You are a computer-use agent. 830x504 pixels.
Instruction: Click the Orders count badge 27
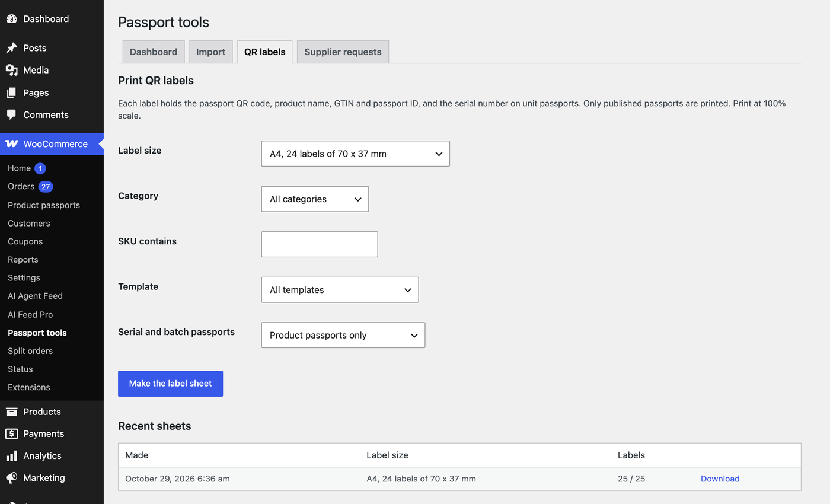pyautogui.click(x=46, y=187)
